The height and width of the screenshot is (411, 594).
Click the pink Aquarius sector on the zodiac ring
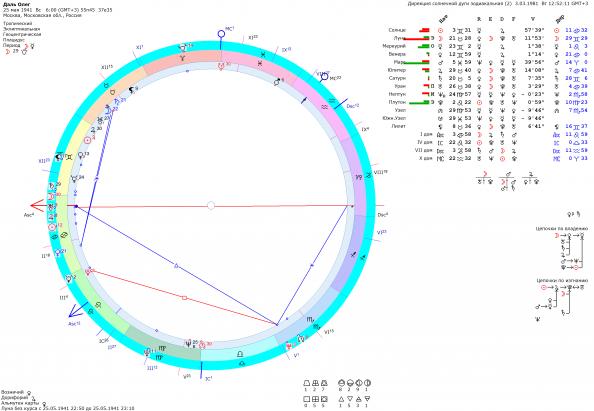tap(325, 108)
